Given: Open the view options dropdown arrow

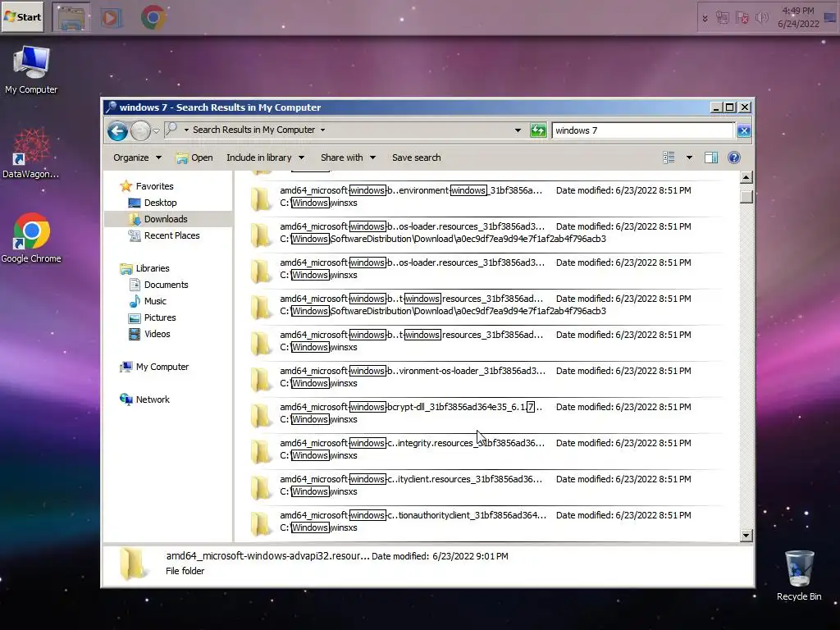Looking at the screenshot, I should (x=689, y=157).
